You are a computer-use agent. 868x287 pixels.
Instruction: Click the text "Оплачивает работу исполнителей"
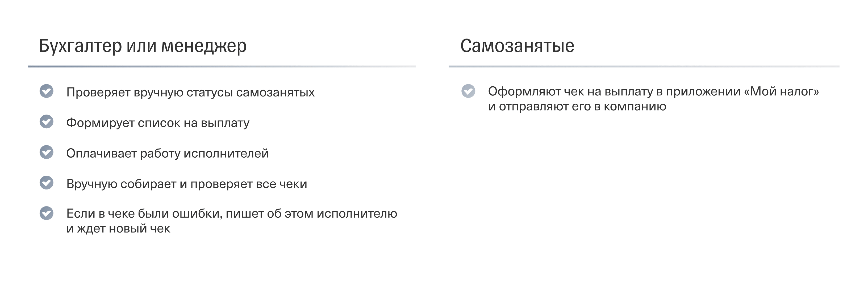tap(168, 154)
